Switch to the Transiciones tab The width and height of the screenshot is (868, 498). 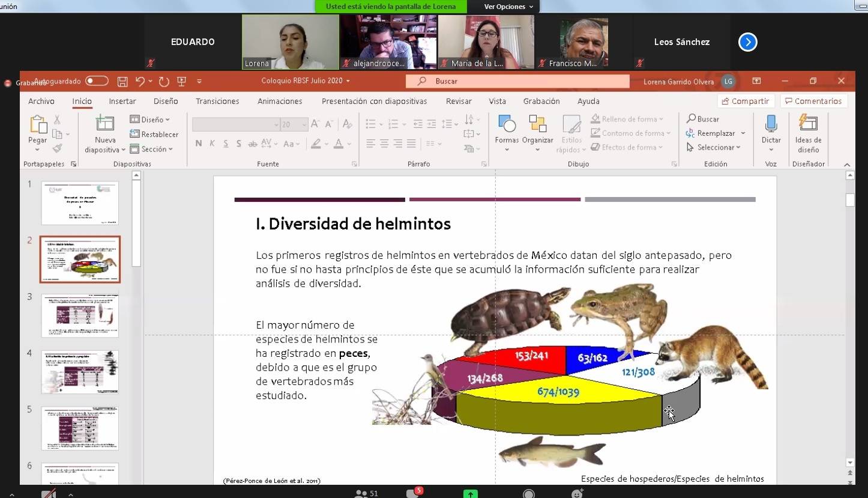click(x=217, y=101)
